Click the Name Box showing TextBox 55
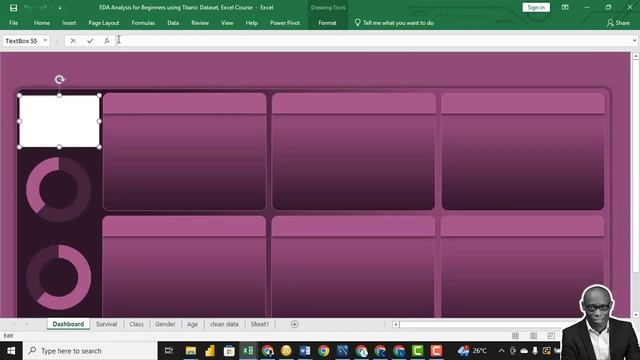Viewport: 640px width, 360px height. tap(21, 41)
